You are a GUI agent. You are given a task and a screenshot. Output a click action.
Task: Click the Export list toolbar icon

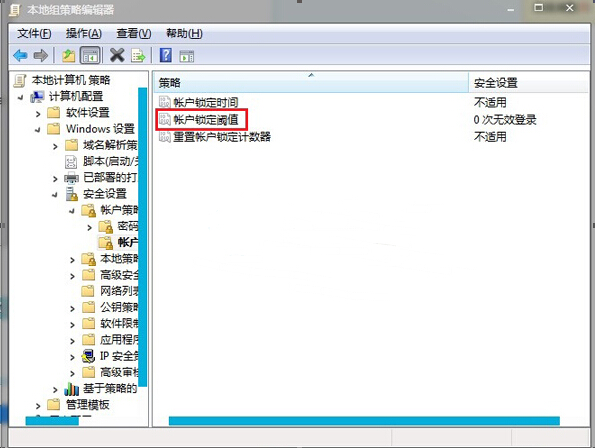138,56
